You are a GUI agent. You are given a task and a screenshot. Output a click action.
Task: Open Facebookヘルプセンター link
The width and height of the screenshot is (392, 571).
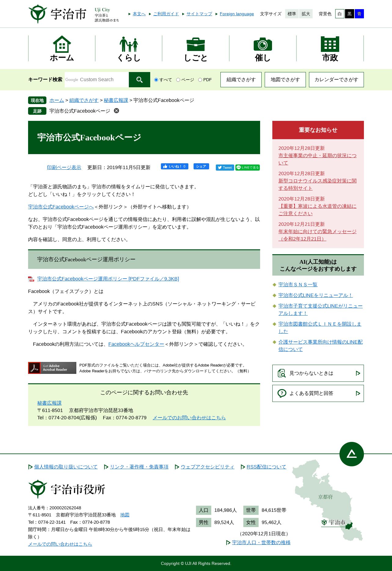136,344
